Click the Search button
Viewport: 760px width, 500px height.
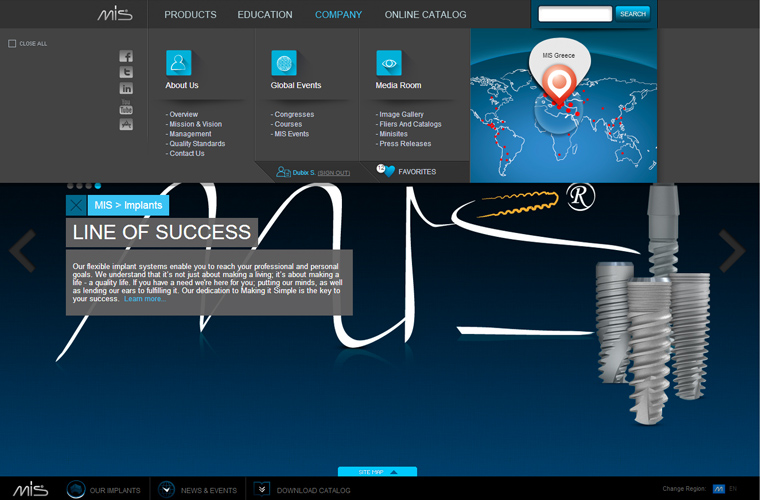click(x=633, y=14)
